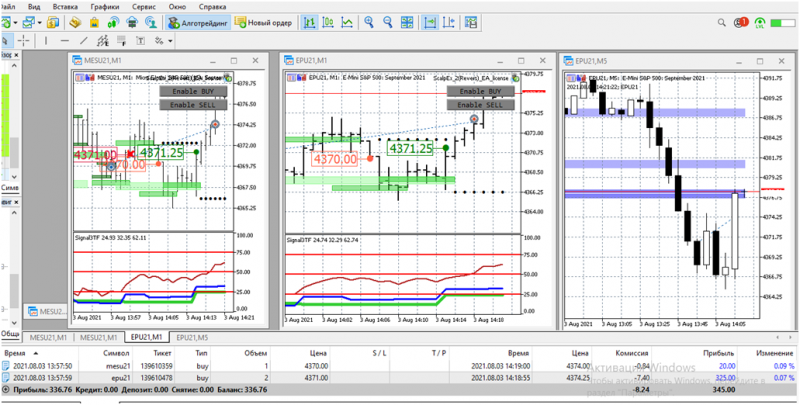The height and width of the screenshot is (405, 800).
Task: Tile chart windows with the grid icon
Action: pyautogui.click(x=407, y=22)
